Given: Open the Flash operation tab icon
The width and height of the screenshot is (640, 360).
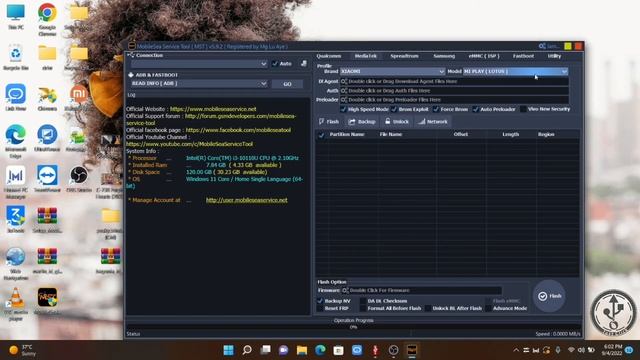Looking at the screenshot, I should [322, 122].
